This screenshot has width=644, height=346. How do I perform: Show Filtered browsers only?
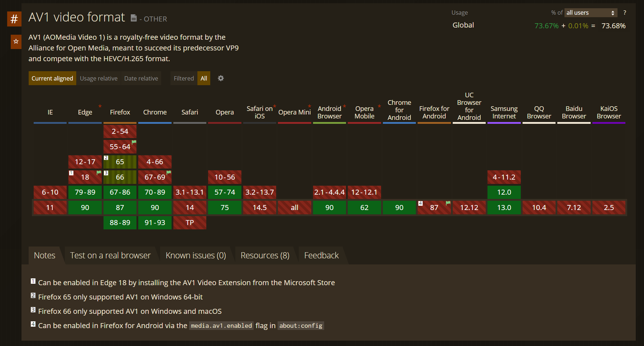[x=184, y=78]
